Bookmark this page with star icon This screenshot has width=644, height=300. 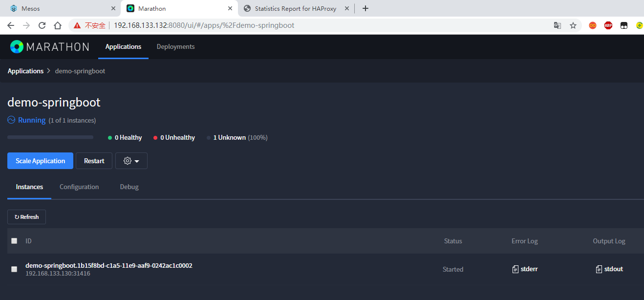click(x=573, y=25)
